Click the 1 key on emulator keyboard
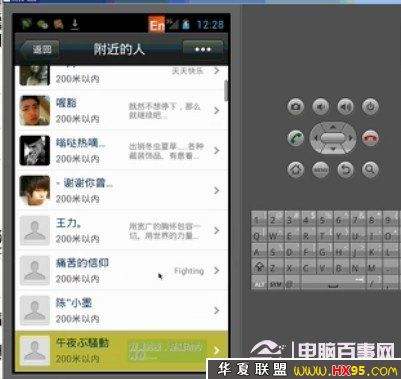401x379 pixels. click(x=259, y=218)
